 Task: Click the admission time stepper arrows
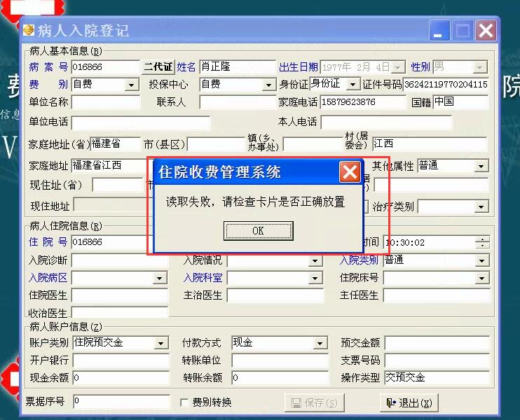pyautogui.click(x=482, y=242)
